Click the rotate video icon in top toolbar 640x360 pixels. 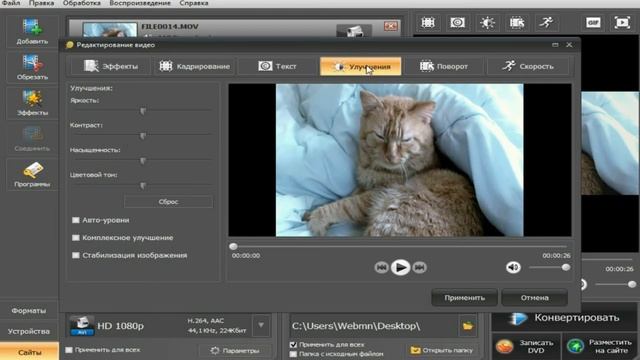point(517,22)
